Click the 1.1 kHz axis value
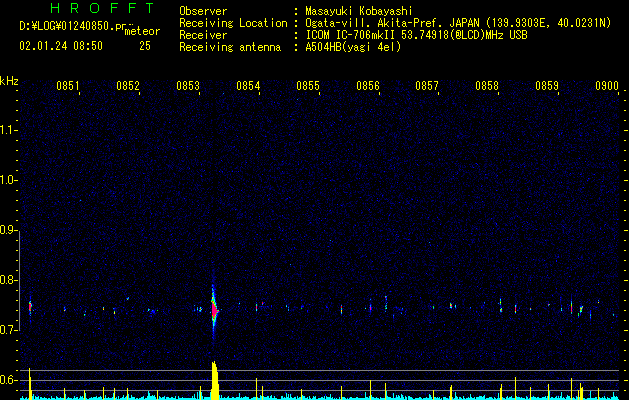 click(x=9, y=130)
